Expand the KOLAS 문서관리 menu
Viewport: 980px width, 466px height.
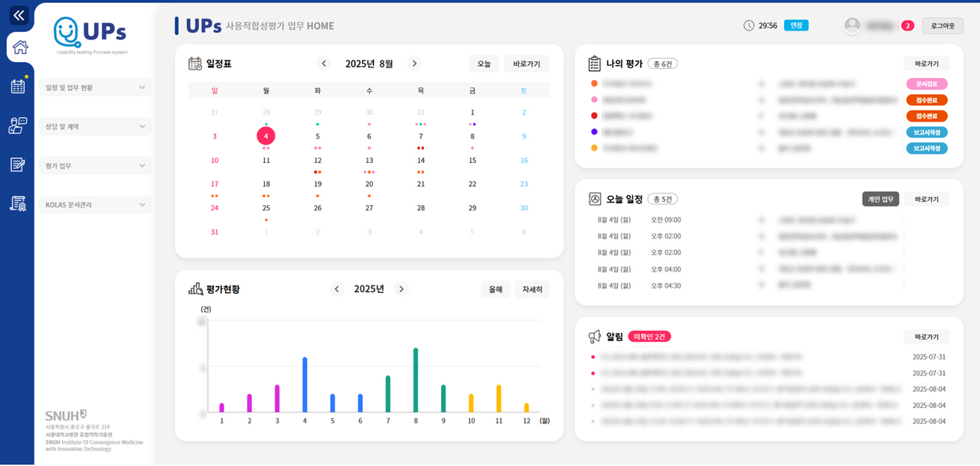coord(94,205)
